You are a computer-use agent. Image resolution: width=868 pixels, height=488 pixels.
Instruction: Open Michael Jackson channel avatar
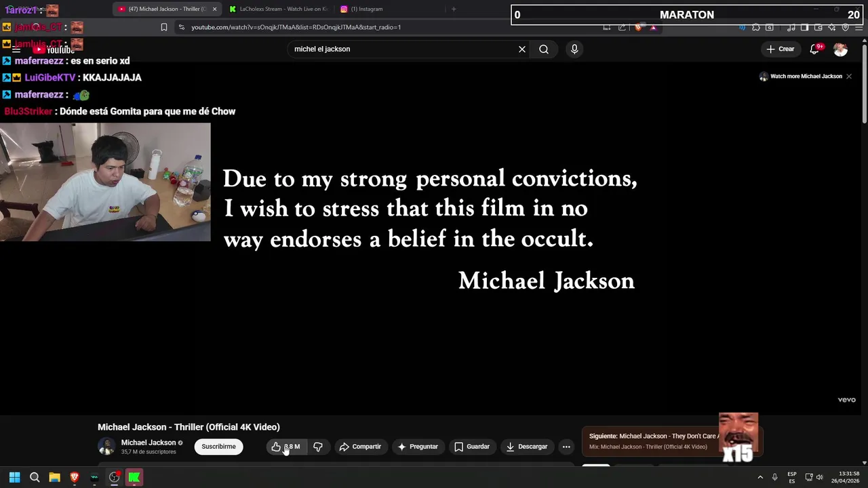coord(106,447)
